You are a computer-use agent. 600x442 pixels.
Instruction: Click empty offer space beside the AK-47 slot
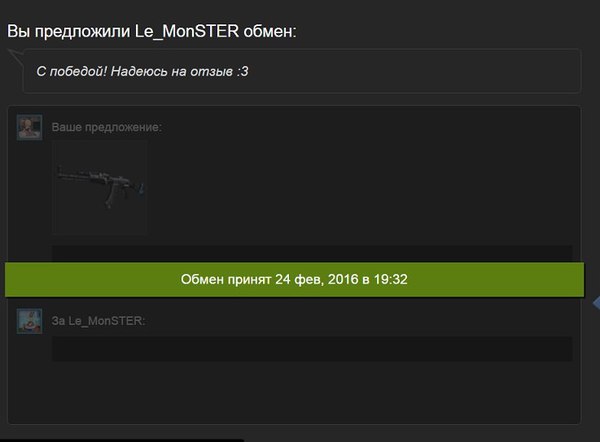click(x=360, y=187)
